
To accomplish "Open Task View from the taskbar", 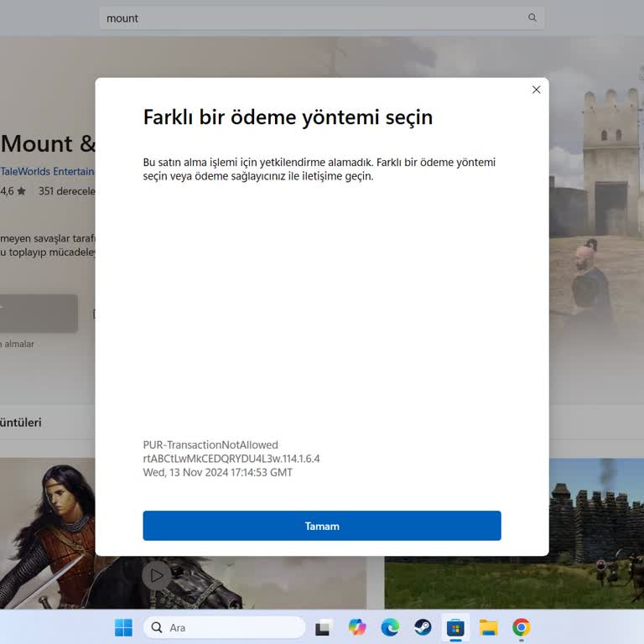I will click(322, 627).
